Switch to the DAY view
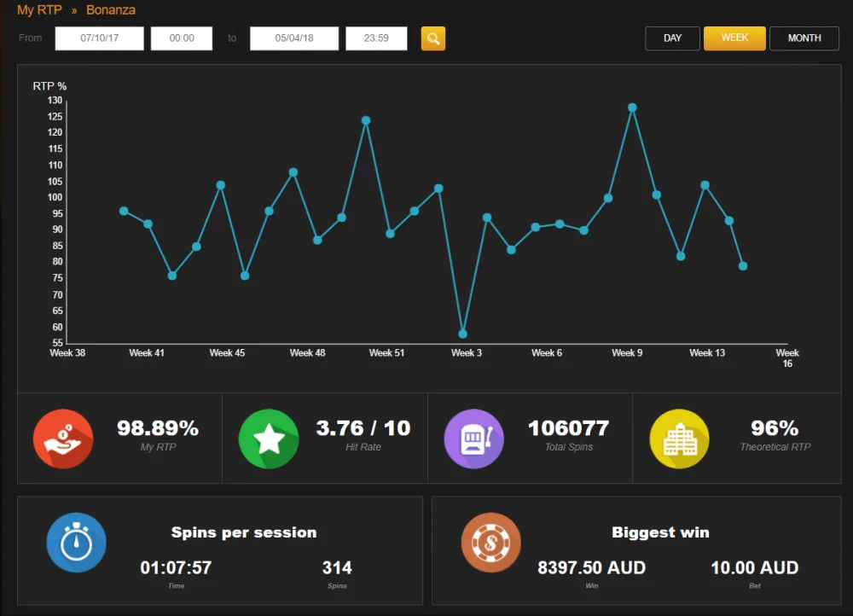 672,38
